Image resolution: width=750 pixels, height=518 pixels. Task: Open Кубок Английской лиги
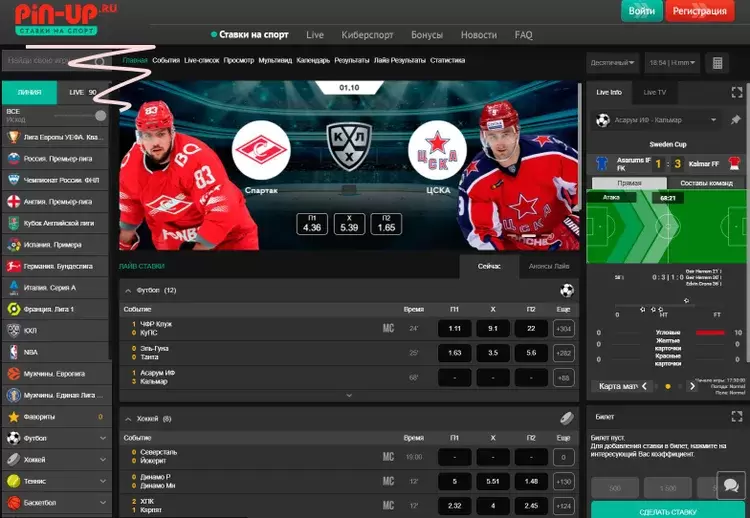pyautogui.click(x=55, y=223)
